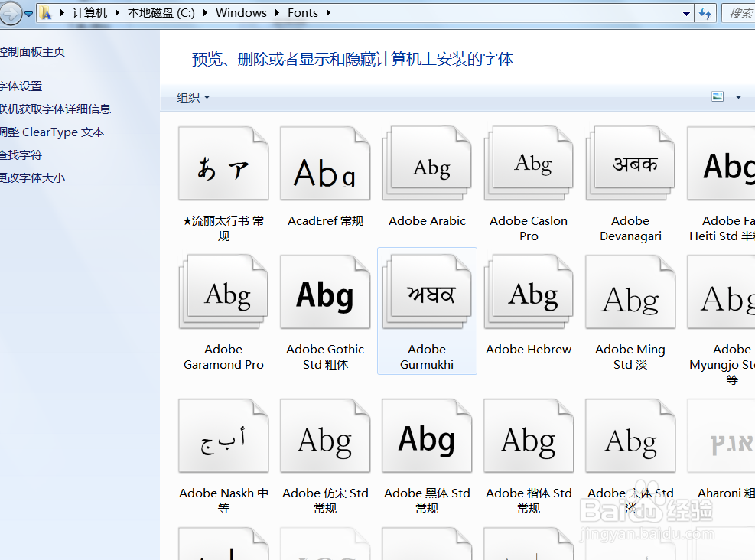Click Fonts segment in address path

[303, 13]
